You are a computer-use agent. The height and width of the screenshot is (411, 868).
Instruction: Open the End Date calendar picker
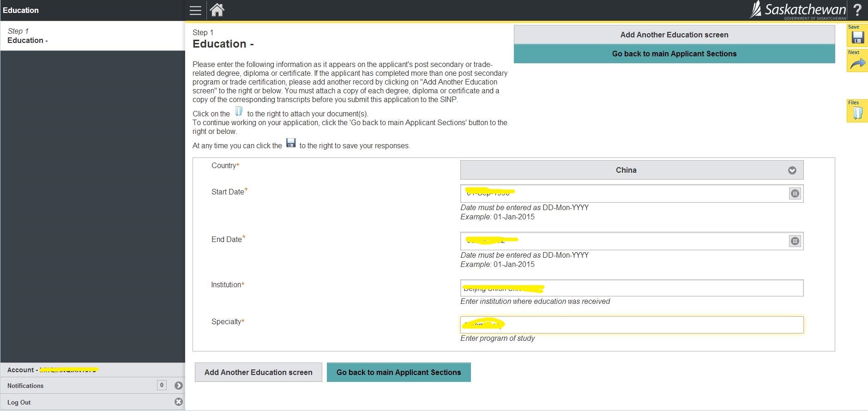click(x=795, y=241)
